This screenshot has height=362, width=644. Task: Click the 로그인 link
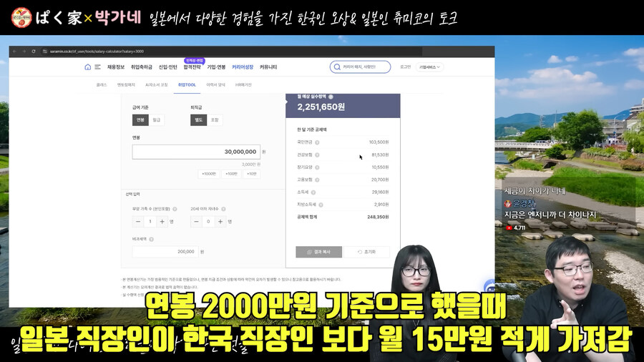pos(406,67)
